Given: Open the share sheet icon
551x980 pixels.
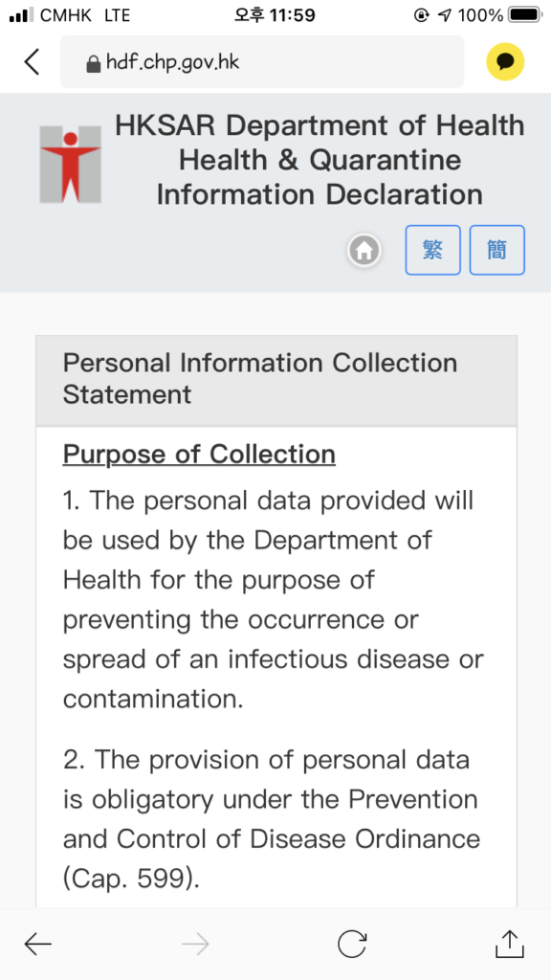Looking at the screenshot, I should tap(509, 943).
